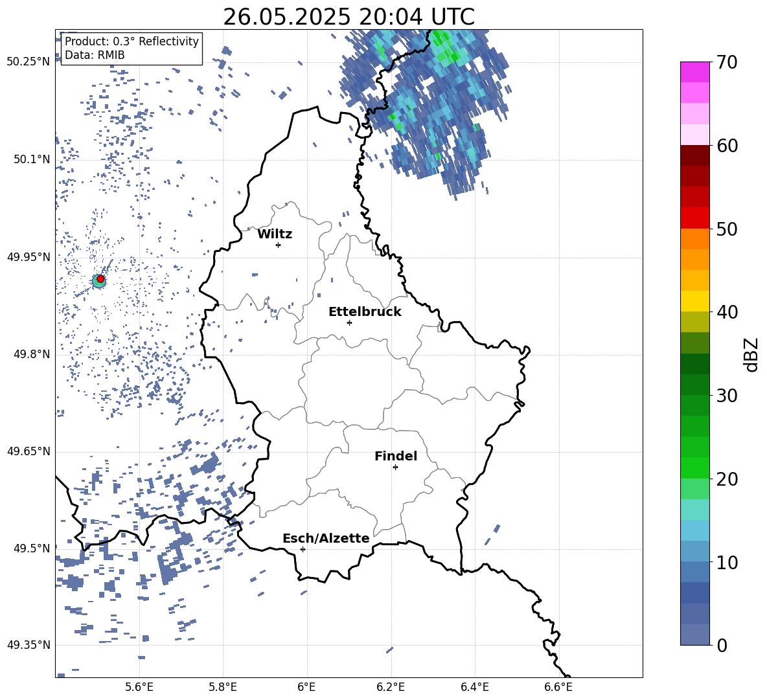Click the colorbar tick value 0
This screenshot has width=767, height=700.
(722, 645)
